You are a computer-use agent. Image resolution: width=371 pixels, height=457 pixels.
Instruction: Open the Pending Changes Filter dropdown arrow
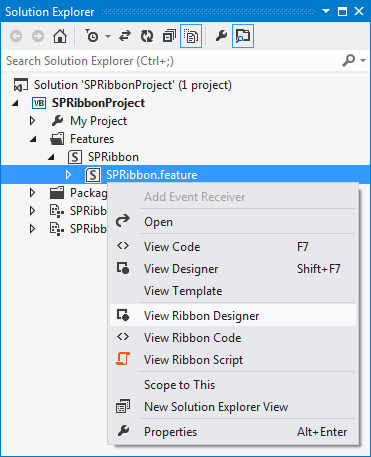click(x=108, y=36)
